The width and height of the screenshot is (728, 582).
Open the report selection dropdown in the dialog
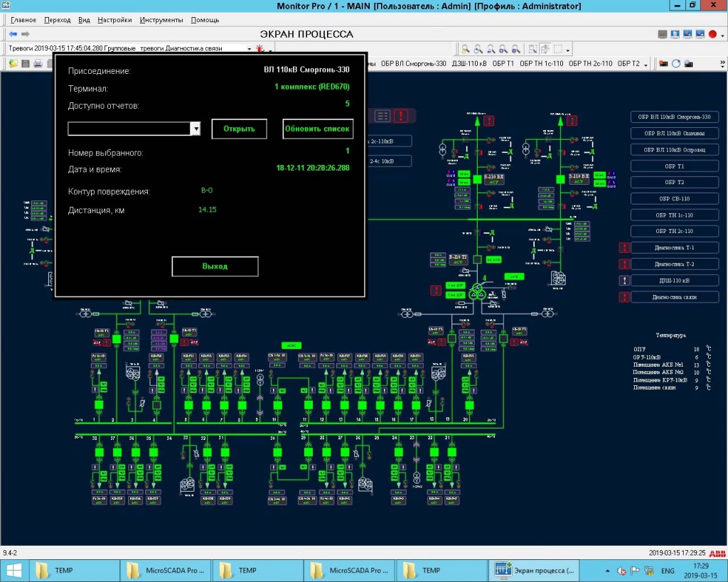click(198, 129)
